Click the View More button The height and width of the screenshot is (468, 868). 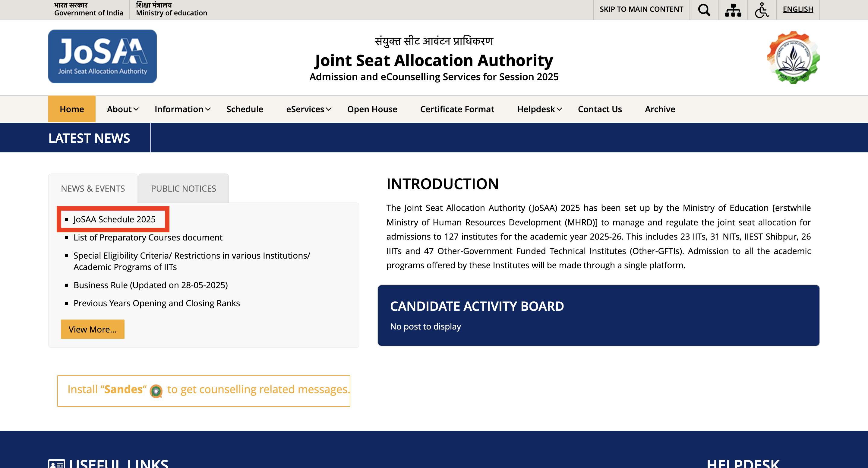93,329
